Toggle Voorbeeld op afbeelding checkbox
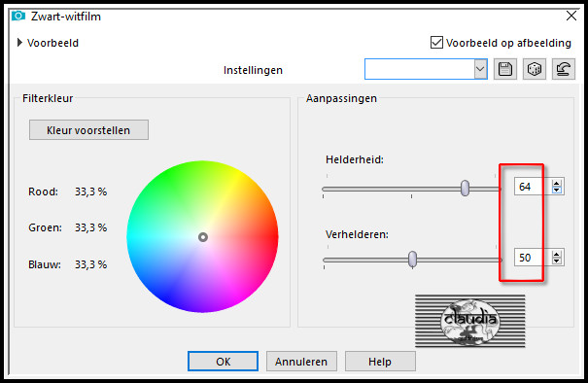 tap(436, 43)
